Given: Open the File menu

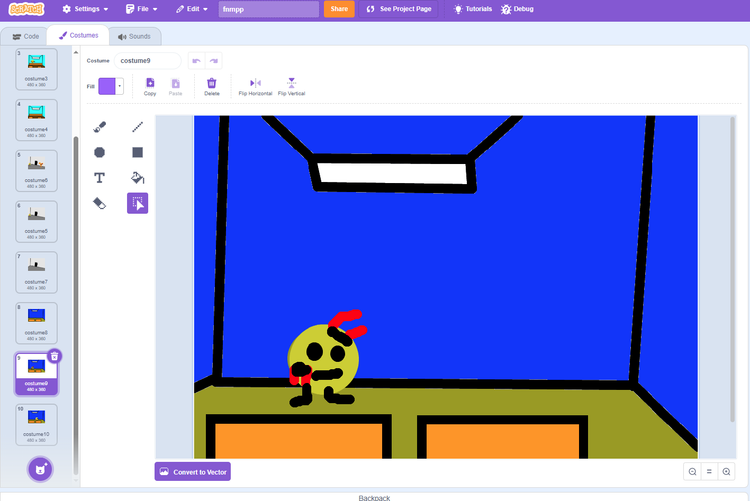Looking at the screenshot, I should point(141,9).
